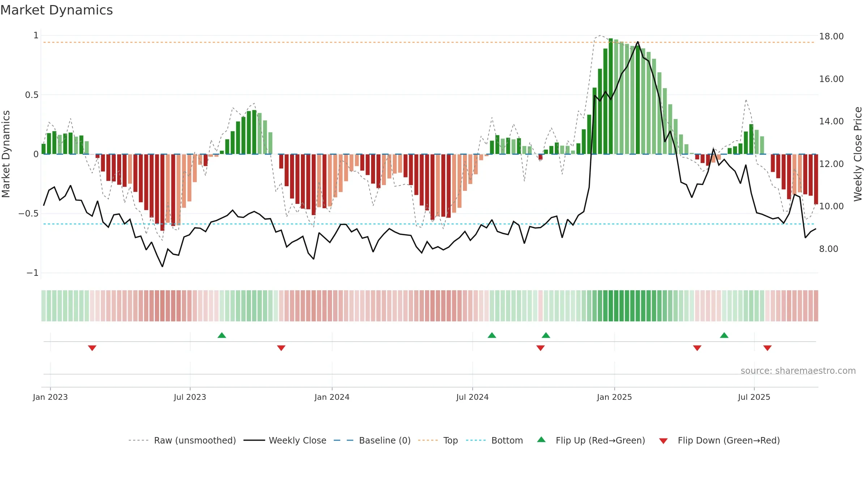Select the flip-up marker just after Jul 2024
Viewport: 868px width, 488px height.
[492, 335]
